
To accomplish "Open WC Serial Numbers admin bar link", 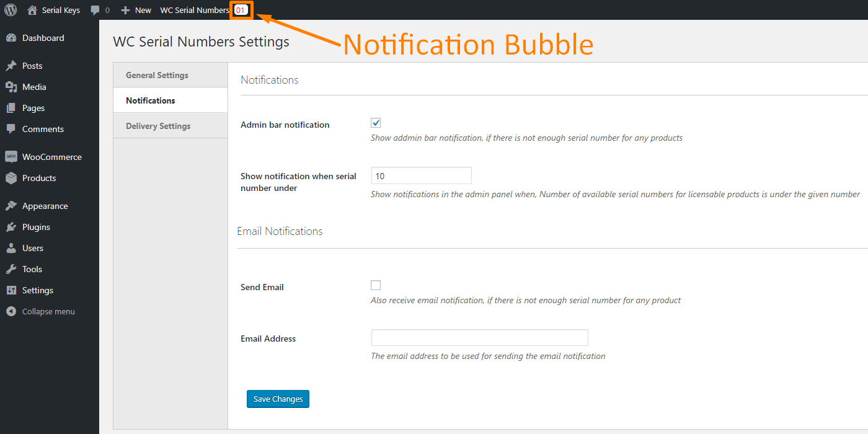I will (195, 10).
